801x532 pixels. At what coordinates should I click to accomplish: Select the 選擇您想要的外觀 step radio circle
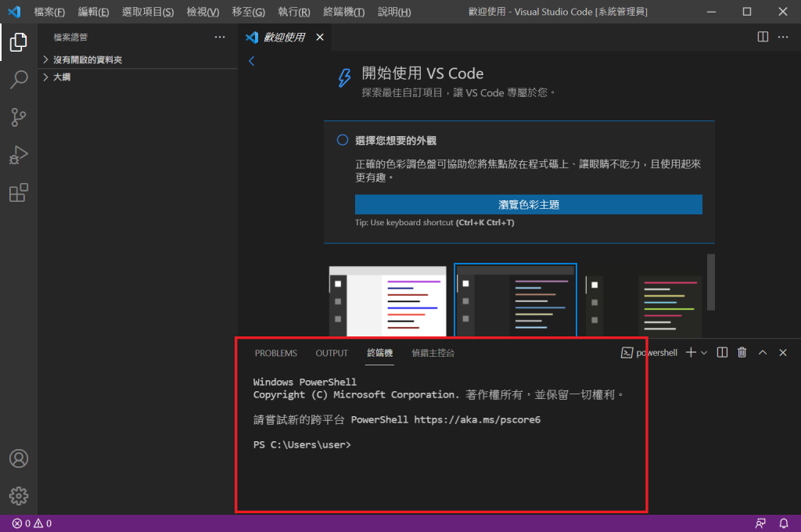click(x=343, y=140)
